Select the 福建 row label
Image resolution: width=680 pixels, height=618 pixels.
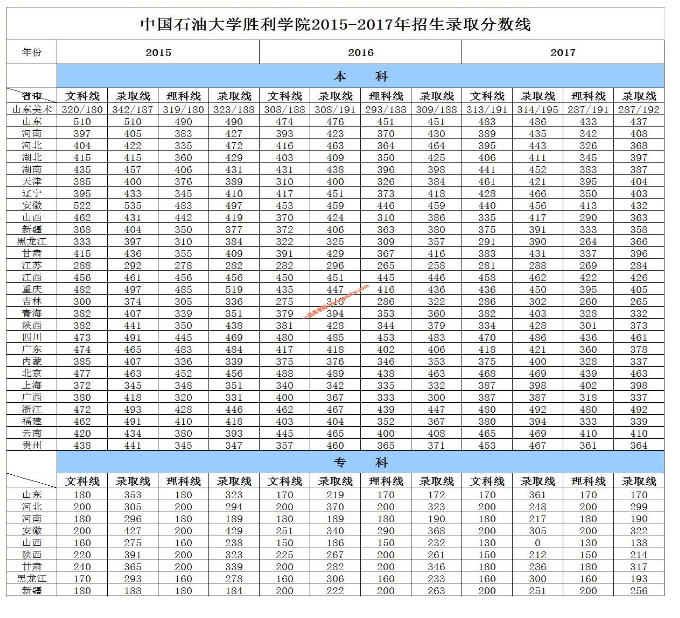point(31,421)
